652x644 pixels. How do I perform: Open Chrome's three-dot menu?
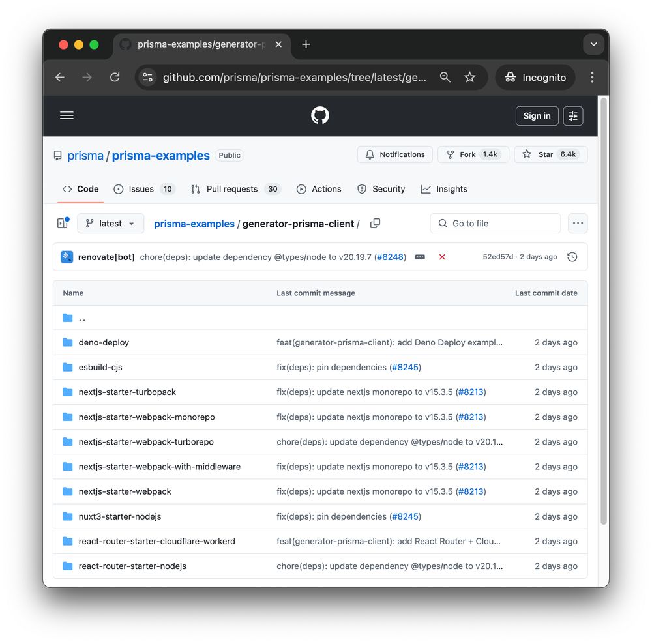592,78
